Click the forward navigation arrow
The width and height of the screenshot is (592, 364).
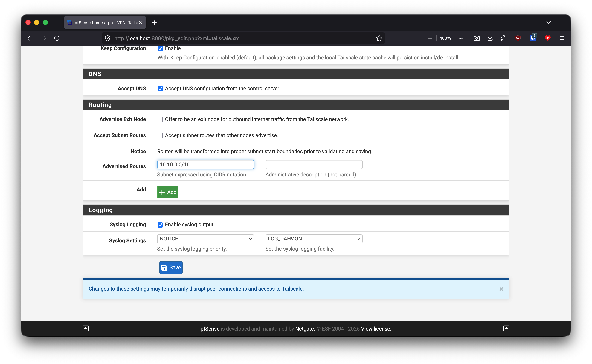(x=43, y=38)
